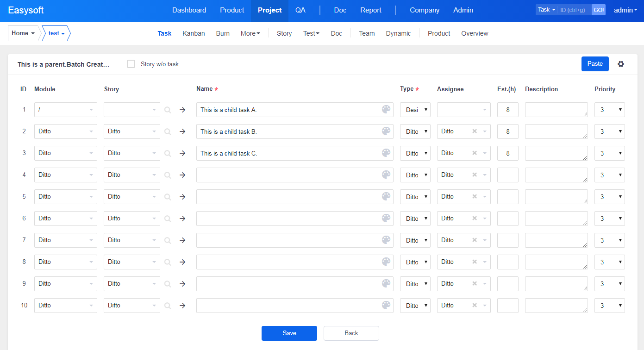Viewport: 644px width, 350px height.
Task: Open the Admin menu link
Action: point(463,10)
